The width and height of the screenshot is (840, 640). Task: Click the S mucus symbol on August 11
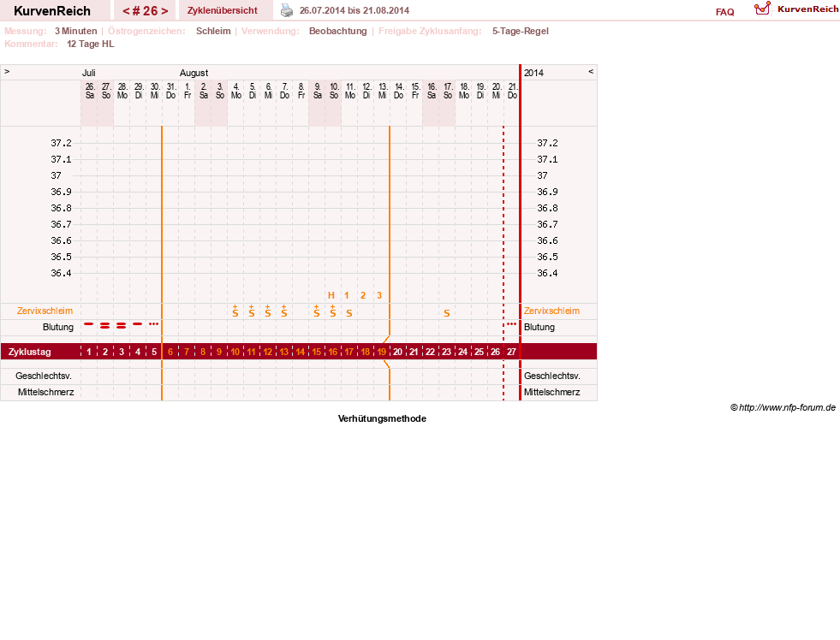coord(349,313)
